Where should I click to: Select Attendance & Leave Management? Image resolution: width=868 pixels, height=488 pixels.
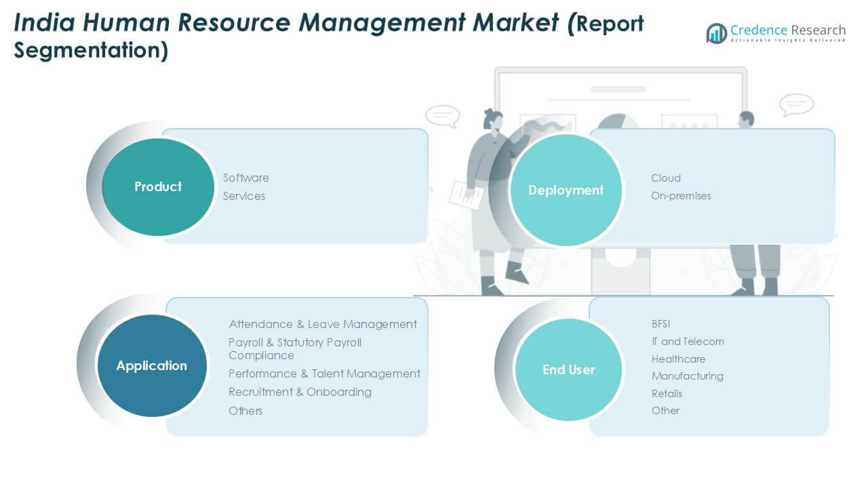tap(323, 324)
